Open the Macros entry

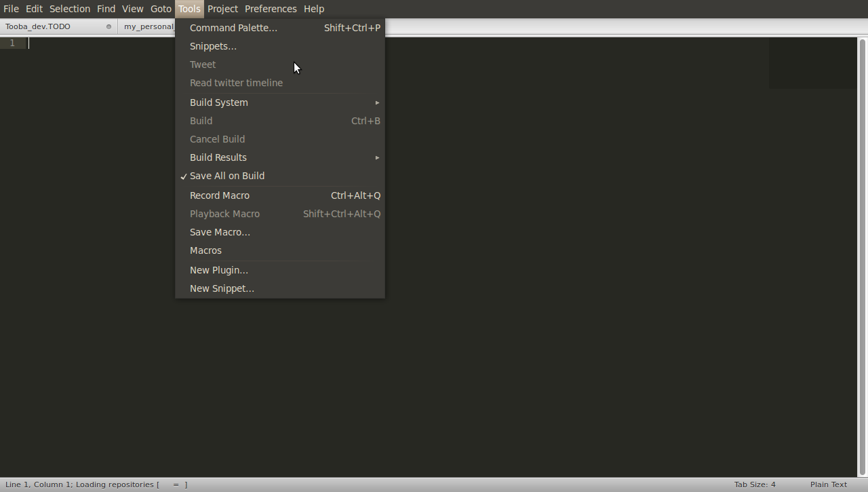pos(280,250)
